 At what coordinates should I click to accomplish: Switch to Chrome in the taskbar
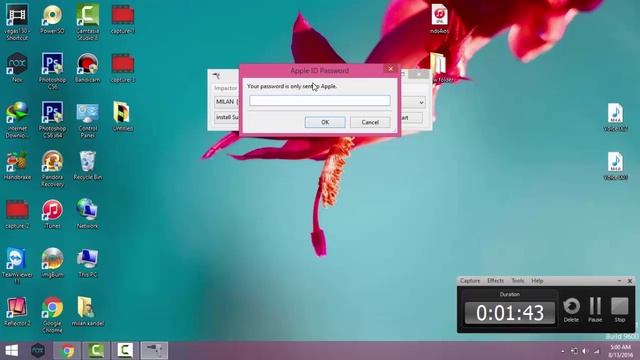(x=67, y=351)
